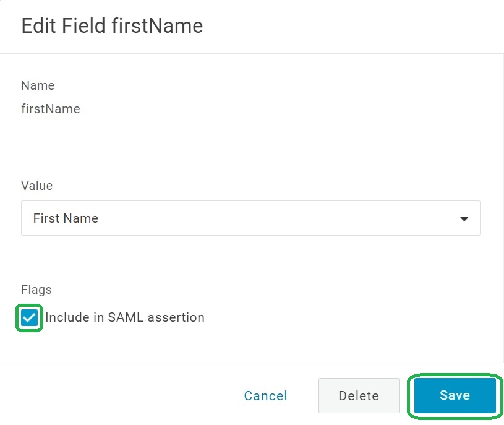Click the Value field label
This screenshot has width=504, height=425.
click(37, 186)
